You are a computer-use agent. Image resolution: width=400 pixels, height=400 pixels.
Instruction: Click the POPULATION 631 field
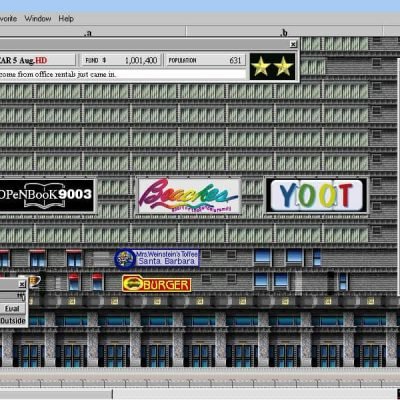205,60
